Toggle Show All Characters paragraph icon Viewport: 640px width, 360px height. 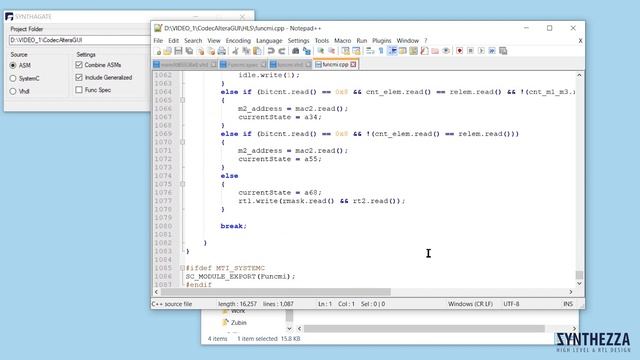tap(381, 51)
